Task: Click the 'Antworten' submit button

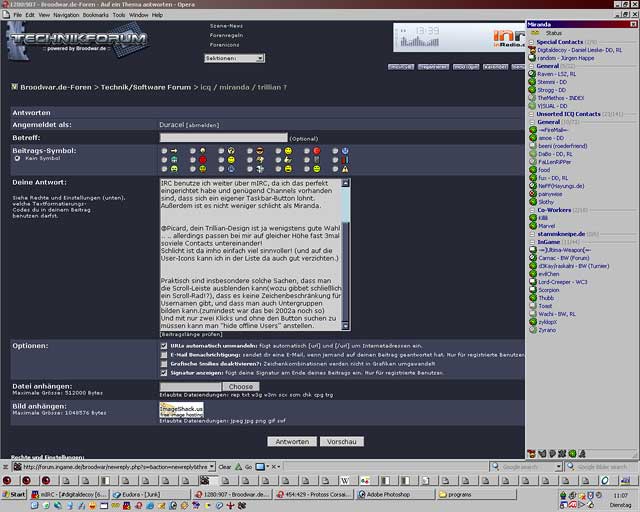Action: coord(292,442)
